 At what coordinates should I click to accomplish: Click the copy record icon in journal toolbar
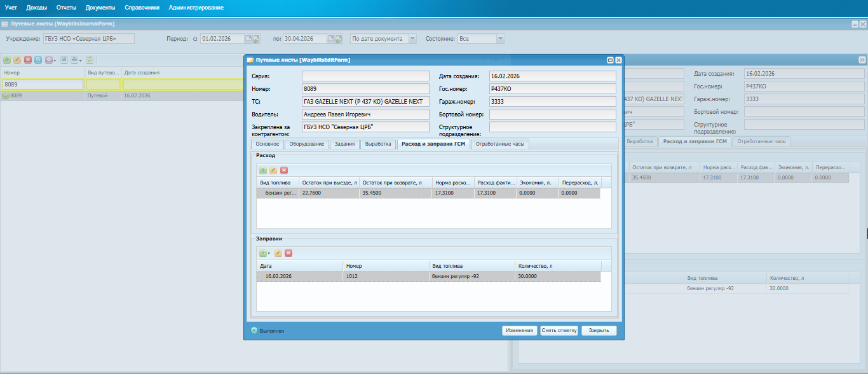(38, 60)
